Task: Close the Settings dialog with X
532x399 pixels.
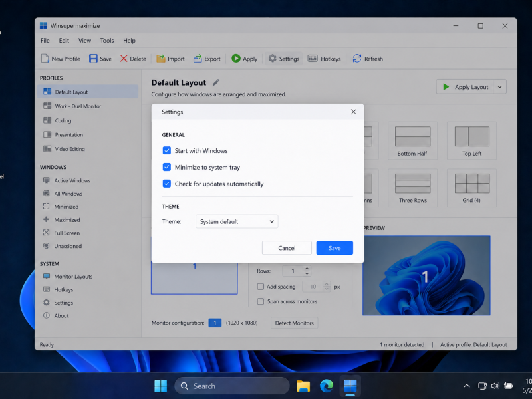Action: (x=354, y=112)
